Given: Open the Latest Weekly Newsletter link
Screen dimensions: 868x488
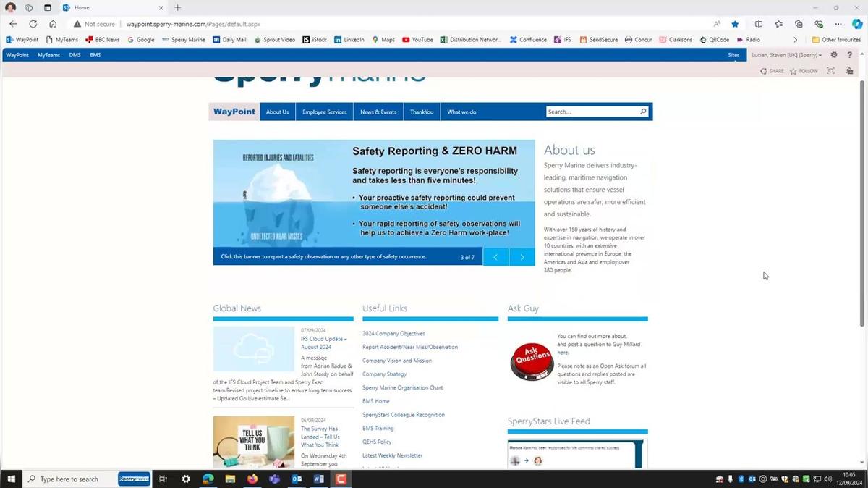Looking at the screenshot, I should [393, 455].
